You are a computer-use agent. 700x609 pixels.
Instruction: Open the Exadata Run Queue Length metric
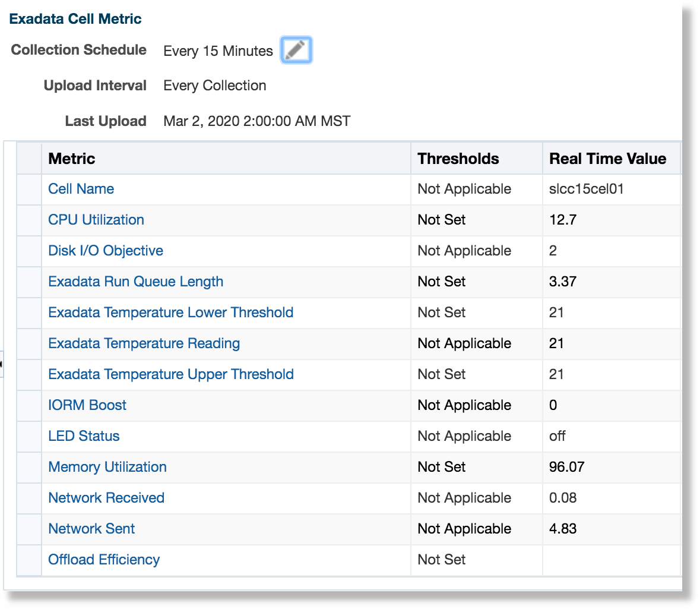135,282
